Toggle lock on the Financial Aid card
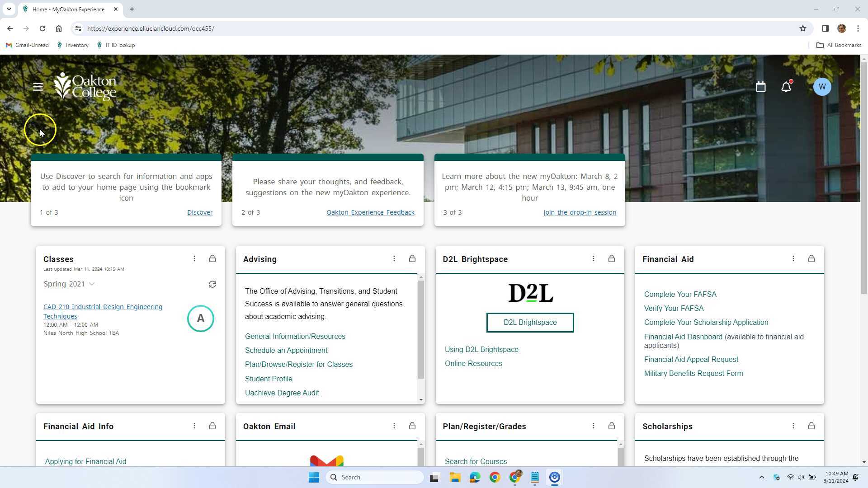868x488 pixels. click(811, 259)
